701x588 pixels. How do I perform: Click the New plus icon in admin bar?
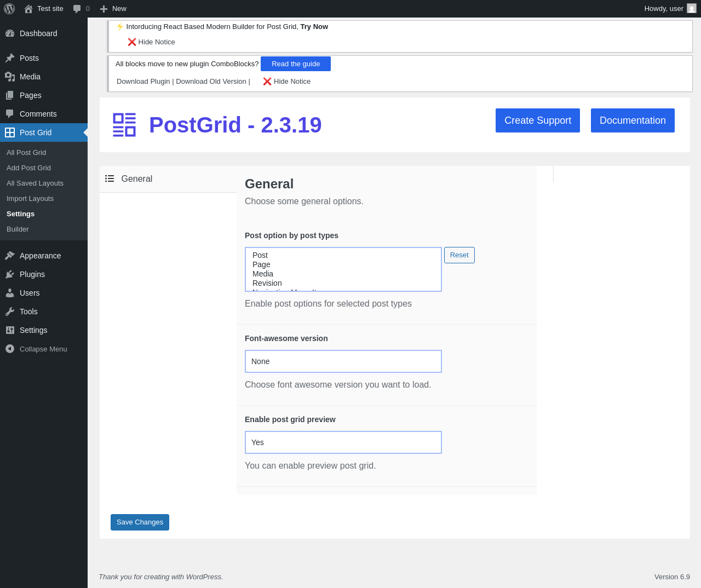coord(104,9)
